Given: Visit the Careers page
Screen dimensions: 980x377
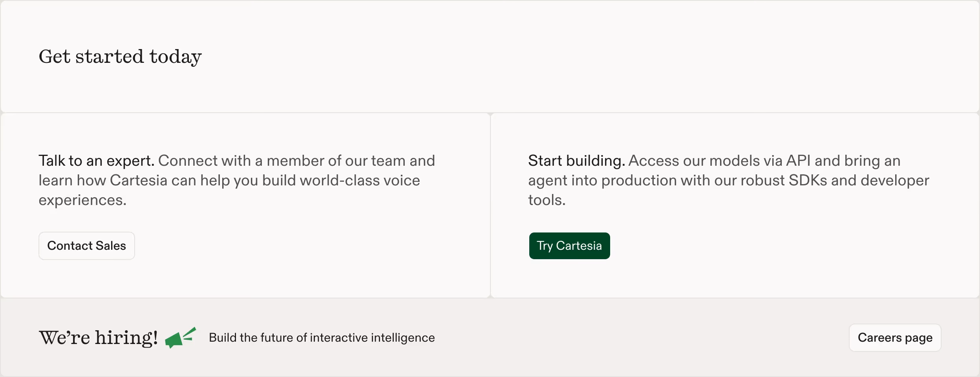Looking at the screenshot, I should pyautogui.click(x=895, y=338).
